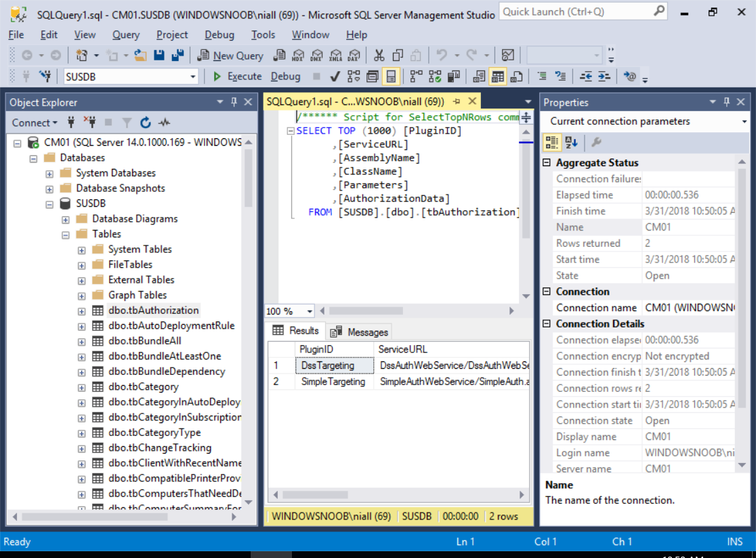The height and width of the screenshot is (558, 756).
Task: Expand the System Databases node
Action: [49, 174]
